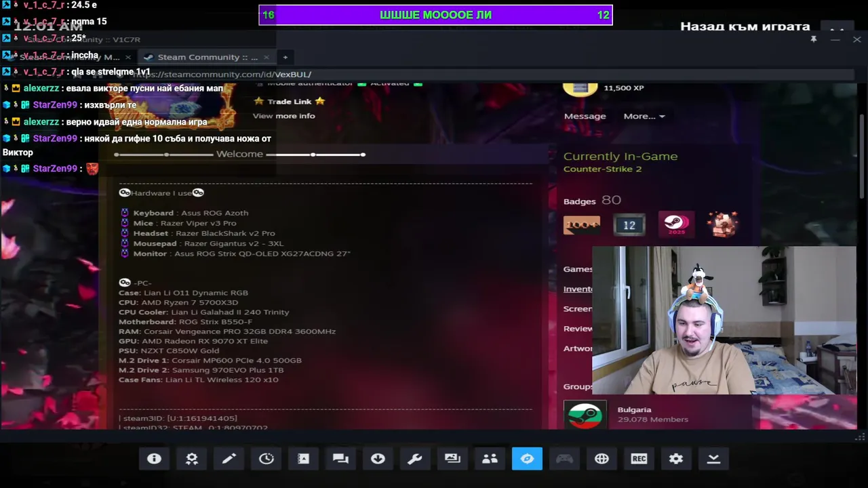Image resolution: width=868 pixels, height=488 pixels.
Task: Click 'Mice : Razer Viper v3 Pro' text
Action: click(184, 223)
